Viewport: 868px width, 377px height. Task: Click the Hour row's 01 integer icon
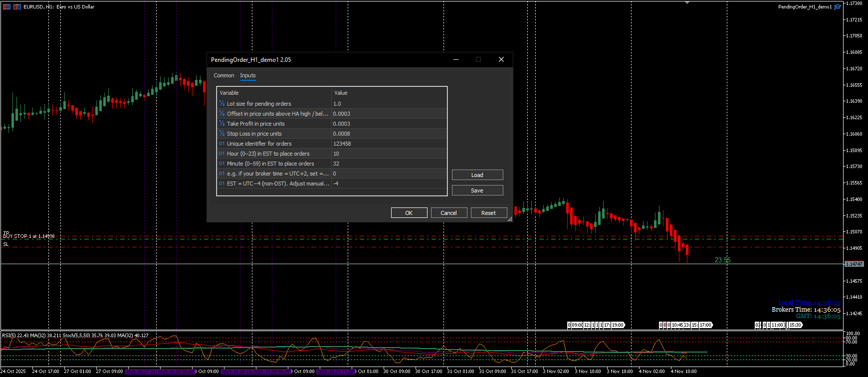(222, 154)
